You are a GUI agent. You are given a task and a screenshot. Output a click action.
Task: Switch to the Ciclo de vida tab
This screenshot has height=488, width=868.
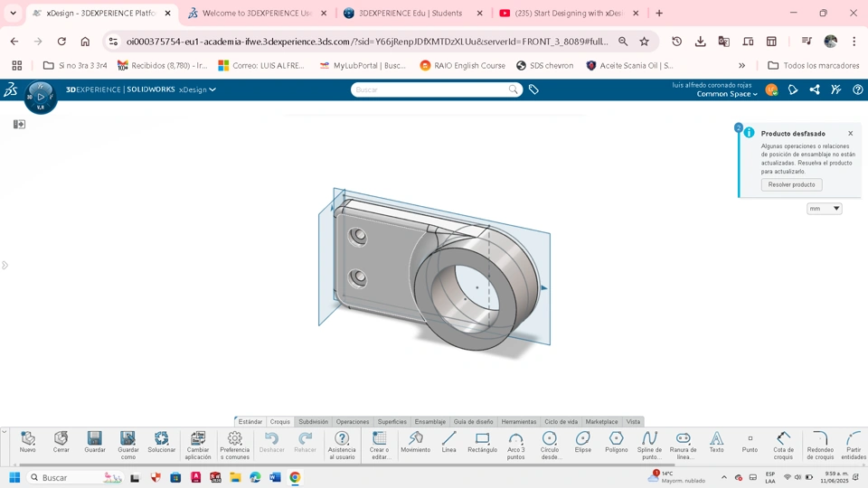coord(561,422)
